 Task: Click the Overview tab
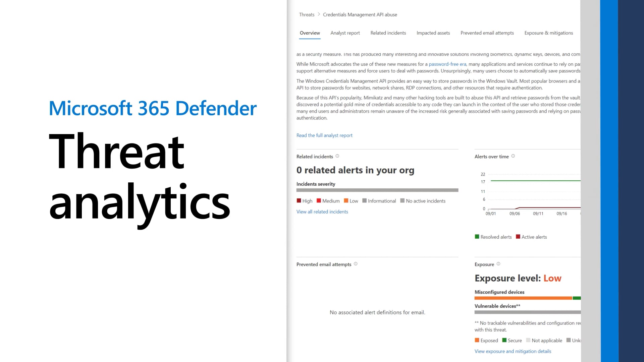coord(310,33)
